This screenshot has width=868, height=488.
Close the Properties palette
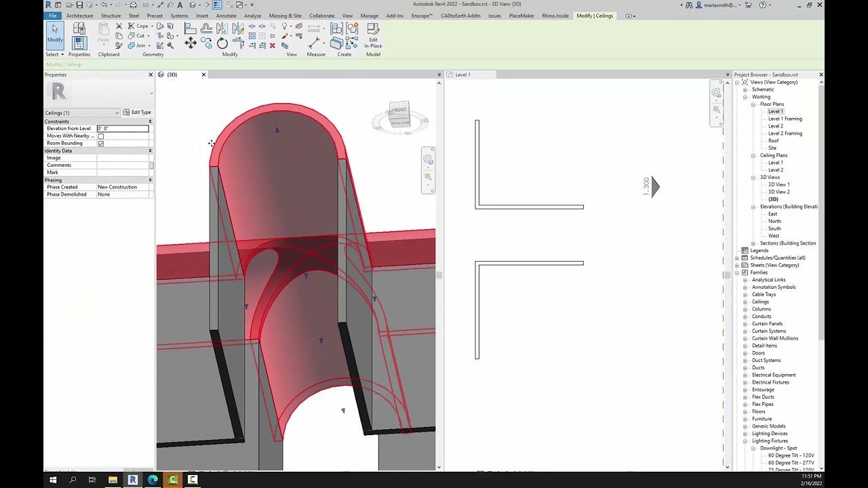[x=151, y=75]
